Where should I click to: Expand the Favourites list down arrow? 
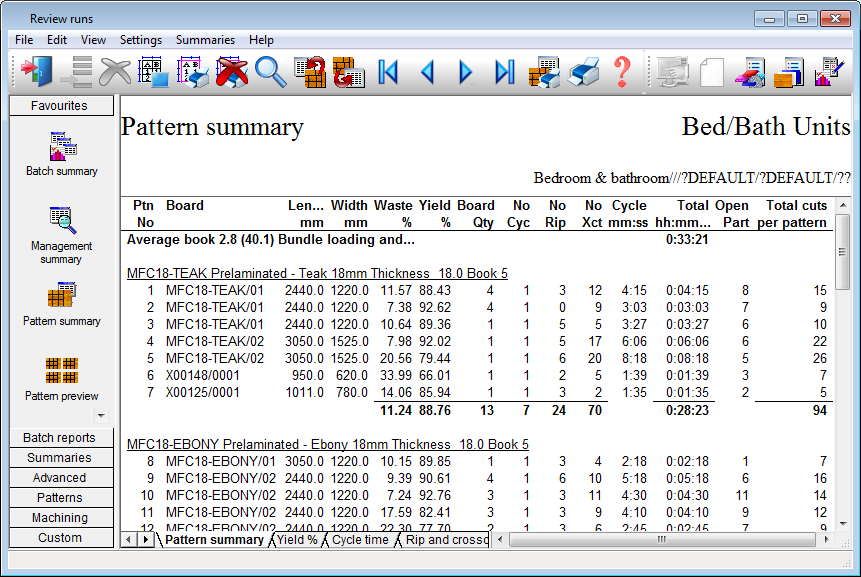101,416
